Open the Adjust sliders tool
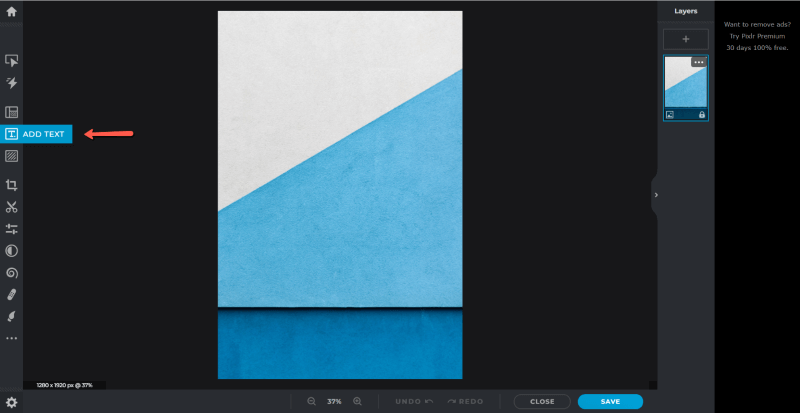Screen dimensions: 800x413 [x=11, y=229]
